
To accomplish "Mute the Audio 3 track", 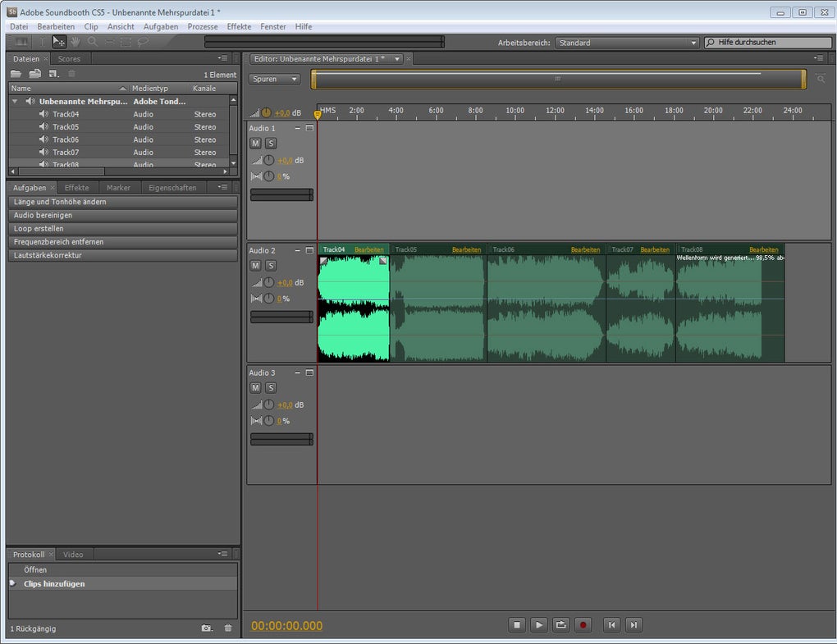I will (x=255, y=388).
